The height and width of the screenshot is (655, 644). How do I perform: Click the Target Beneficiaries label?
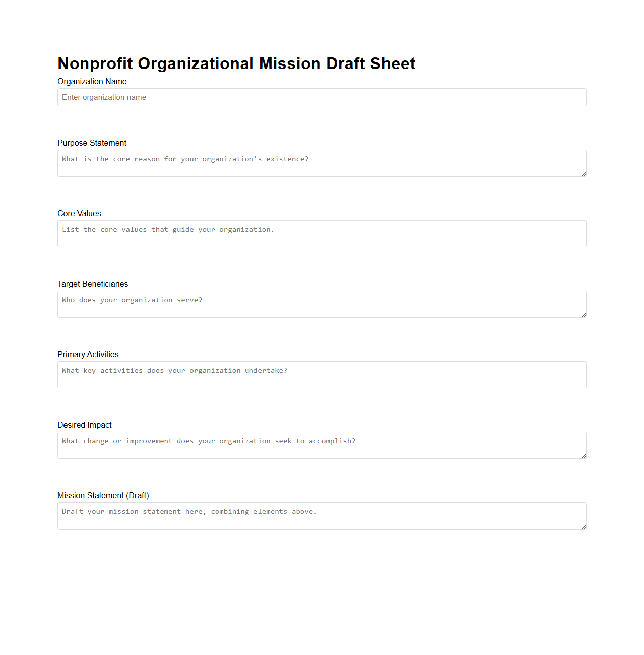pos(93,284)
